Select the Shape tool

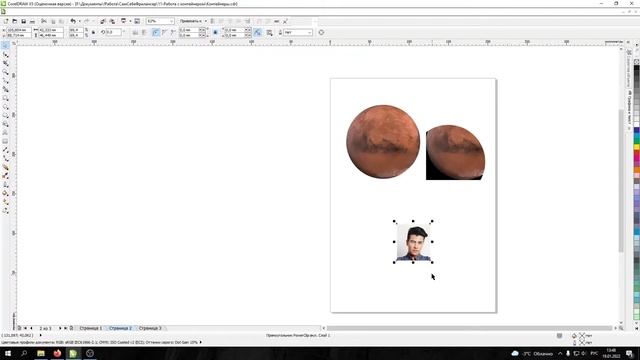[5, 54]
